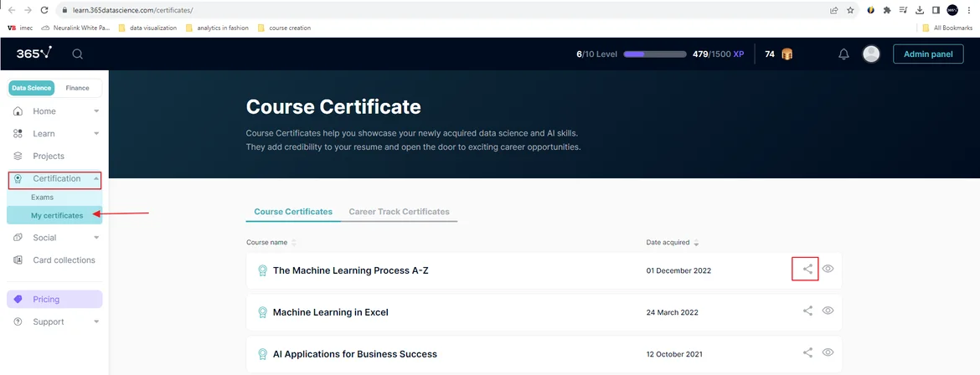The height and width of the screenshot is (375, 980).
Task: View the Machine Learning in Excel certificate
Action: pyautogui.click(x=828, y=311)
